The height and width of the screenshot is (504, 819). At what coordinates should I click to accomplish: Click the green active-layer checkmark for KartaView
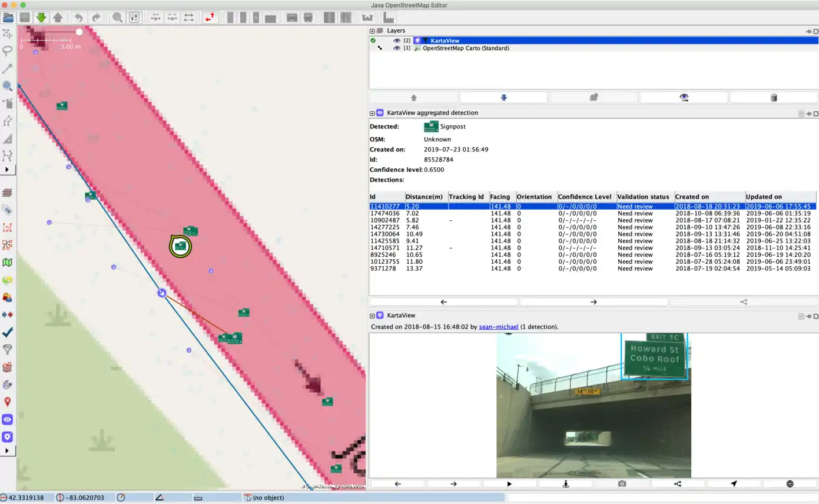pyautogui.click(x=373, y=41)
